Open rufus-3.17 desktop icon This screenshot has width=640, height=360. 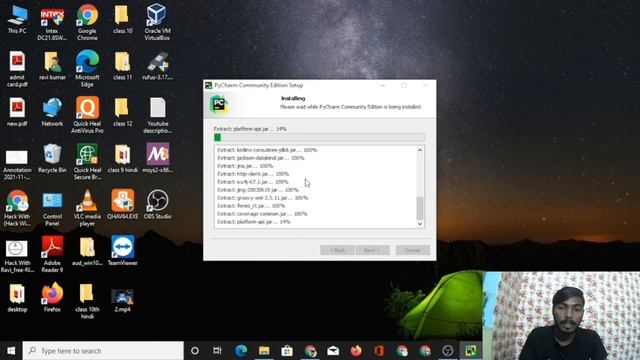point(158,66)
